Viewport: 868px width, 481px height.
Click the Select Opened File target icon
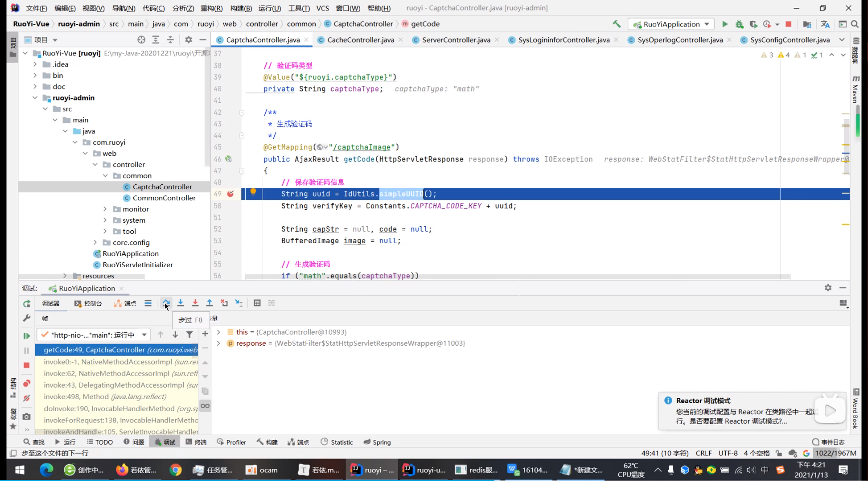click(x=141, y=39)
